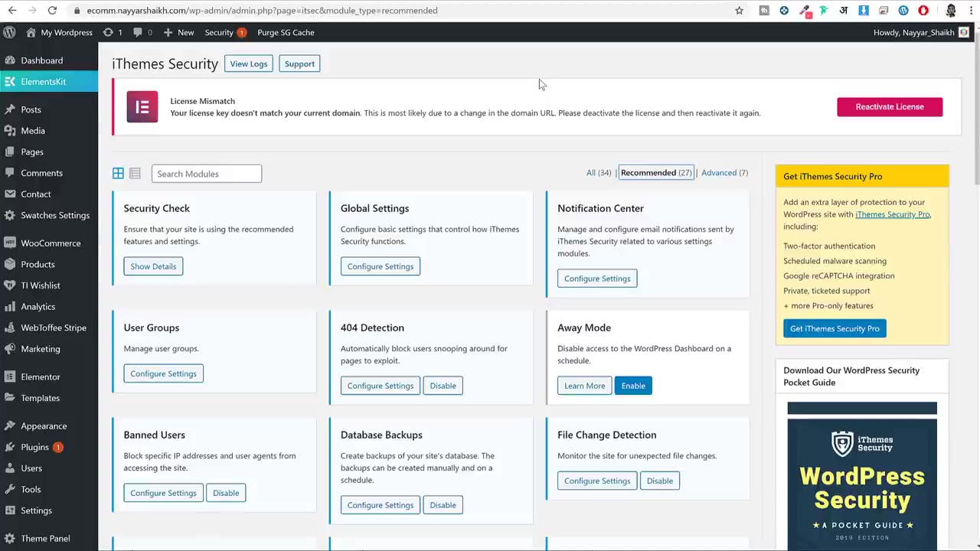Open Appearance in the sidebar
This screenshot has width=980, height=551.
(x=49, y=426)
